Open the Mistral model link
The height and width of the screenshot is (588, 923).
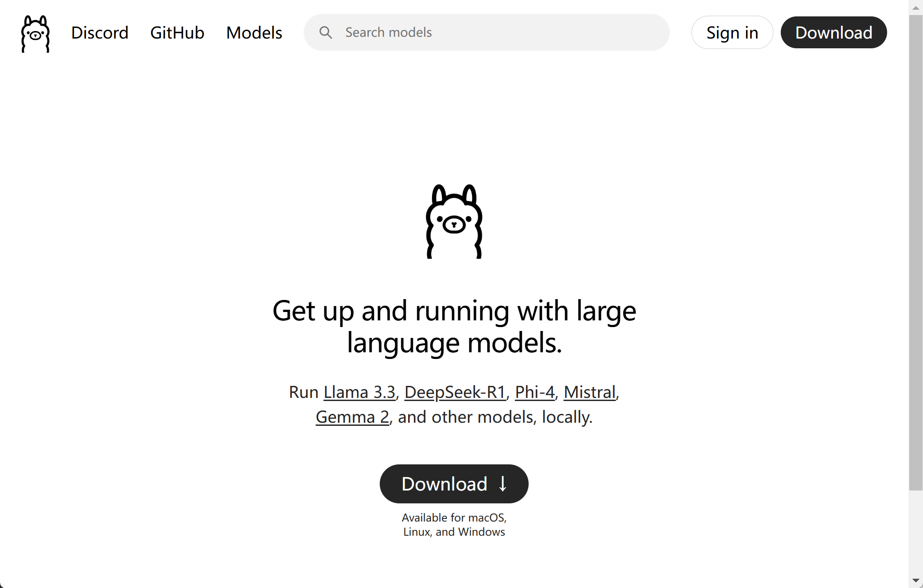pyautogui.click(x=590, y=392)
